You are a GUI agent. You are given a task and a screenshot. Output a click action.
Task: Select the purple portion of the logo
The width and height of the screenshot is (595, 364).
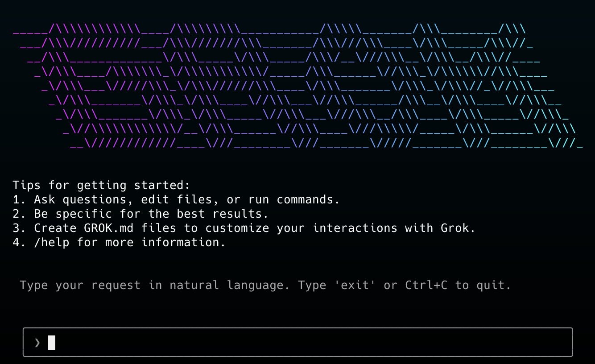pyautogui.click(x=112, y=85)
